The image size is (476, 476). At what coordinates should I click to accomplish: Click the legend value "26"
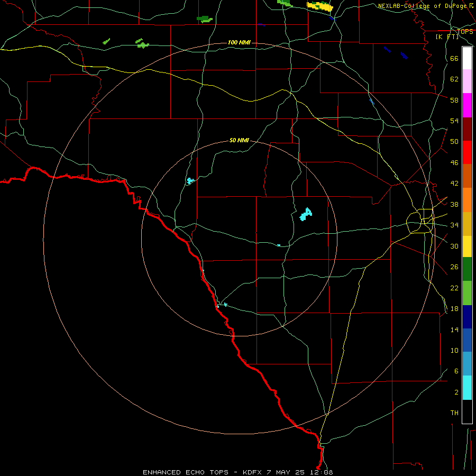[x=454, y=267]
